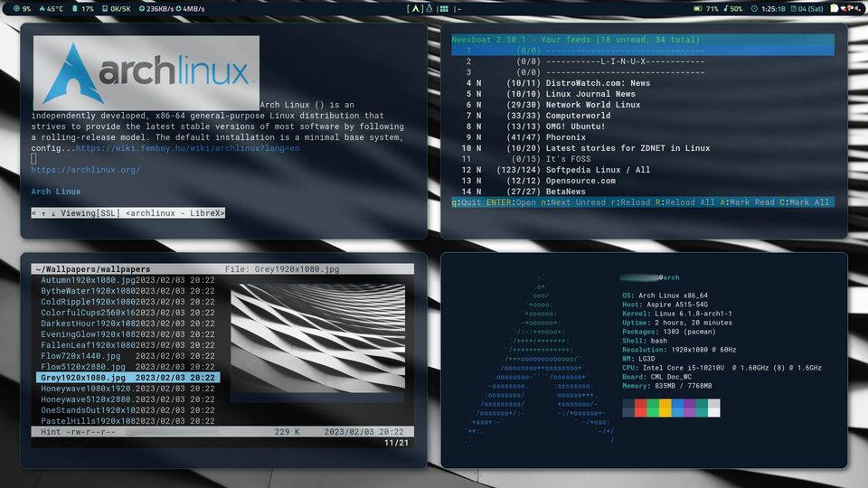Click the calendar icon beside 04 (Sat)
This screenshot has width=868, height=488.
tap(793, 9)
